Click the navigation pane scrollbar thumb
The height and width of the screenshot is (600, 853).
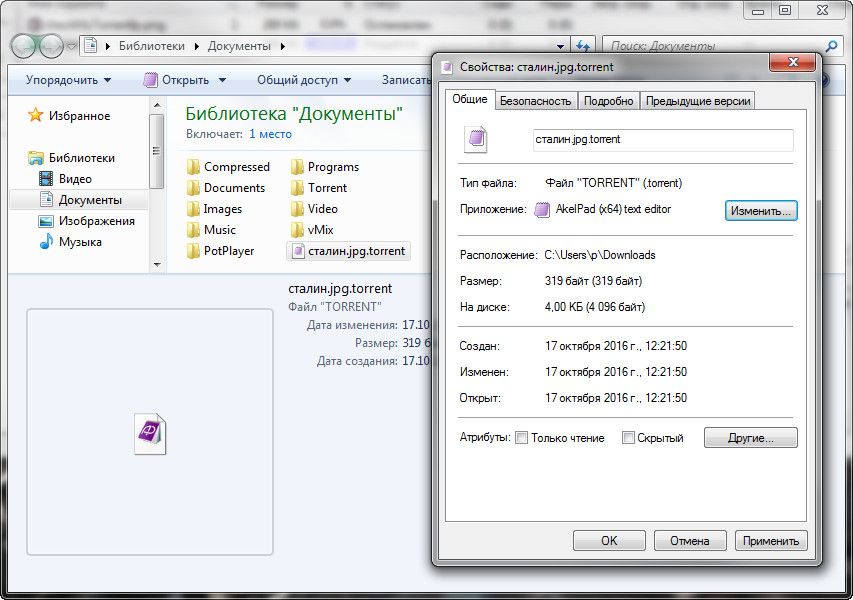coord(157,151)
